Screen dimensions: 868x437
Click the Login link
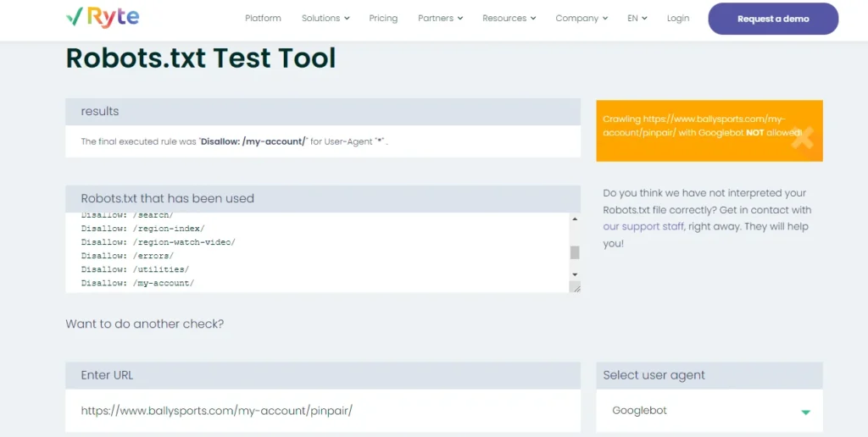pos(678,19)
